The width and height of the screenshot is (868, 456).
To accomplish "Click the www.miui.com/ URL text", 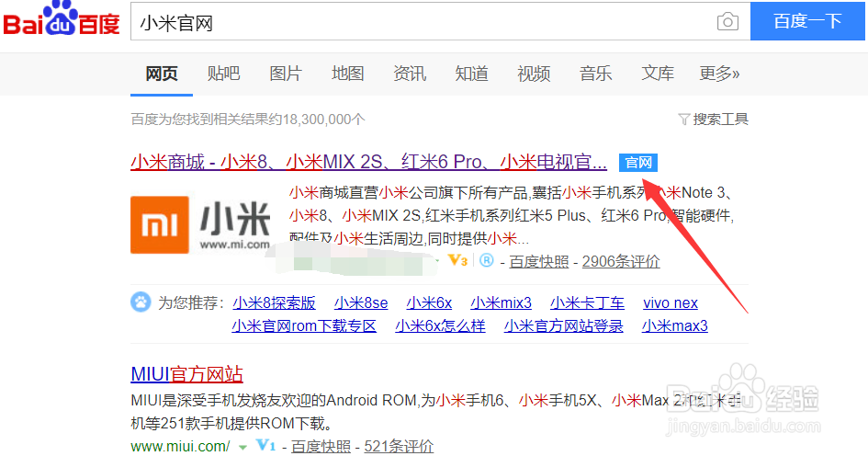I will click(180, 446).
